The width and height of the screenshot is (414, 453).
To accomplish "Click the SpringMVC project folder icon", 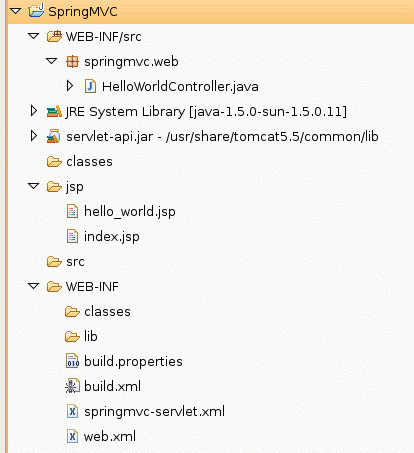I will click(x=36, y=11).
